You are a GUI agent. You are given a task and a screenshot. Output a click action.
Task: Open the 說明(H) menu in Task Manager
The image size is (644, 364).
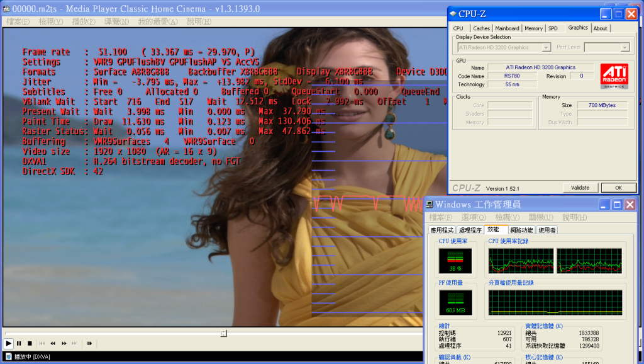(575, 217)
